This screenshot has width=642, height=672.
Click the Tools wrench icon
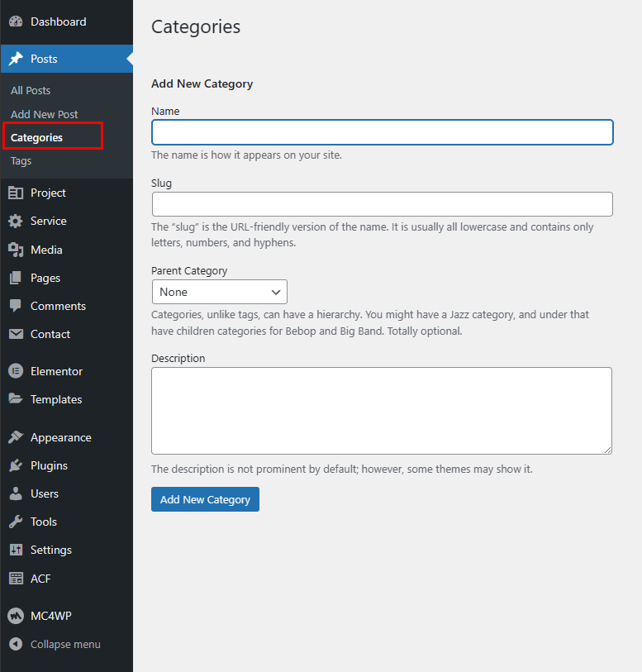[x=16, y=522]
